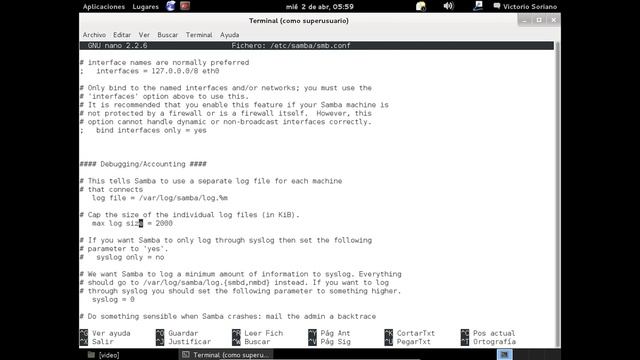Click the '#### Debugging/Accounting ####' heading
The height and width of the screenshot is (360, 640).
point(143,164)
